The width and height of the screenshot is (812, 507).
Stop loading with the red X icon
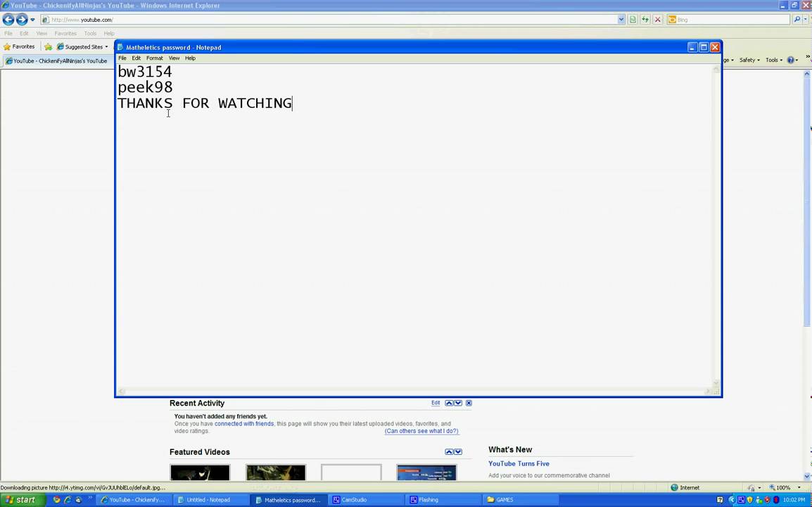(x=658, y=20)
